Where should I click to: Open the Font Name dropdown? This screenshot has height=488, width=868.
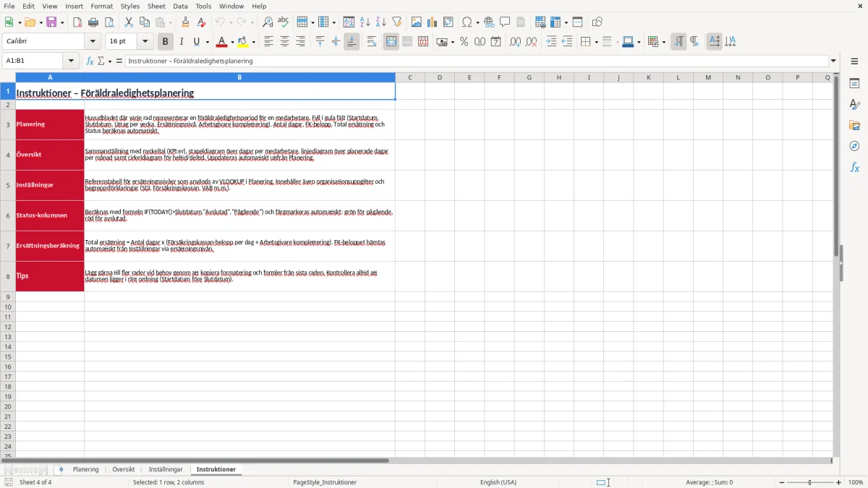pyautogui.click(x=93, y=42)
